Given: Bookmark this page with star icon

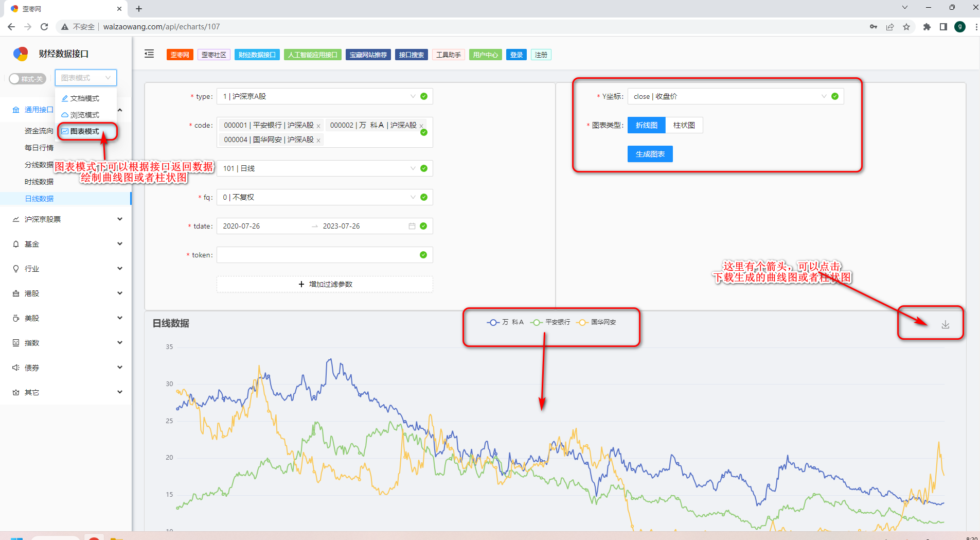Looking at the screenshot, I should point(906,27).
